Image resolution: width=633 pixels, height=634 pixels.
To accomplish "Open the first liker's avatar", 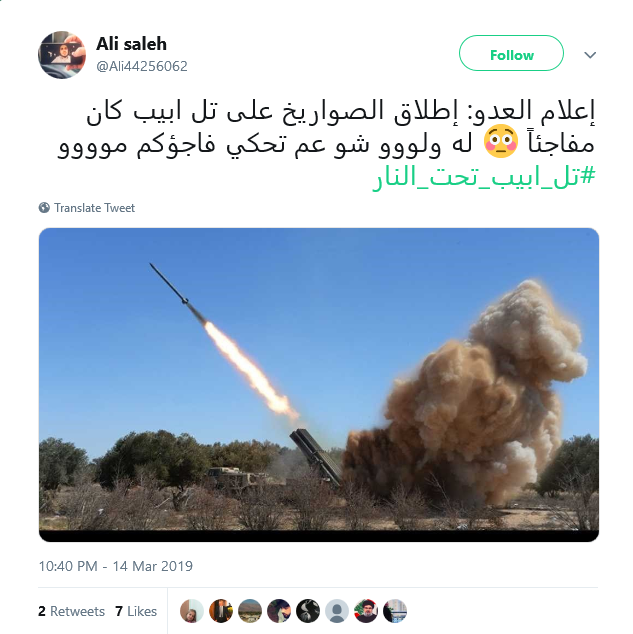I will tap(192, 611).
